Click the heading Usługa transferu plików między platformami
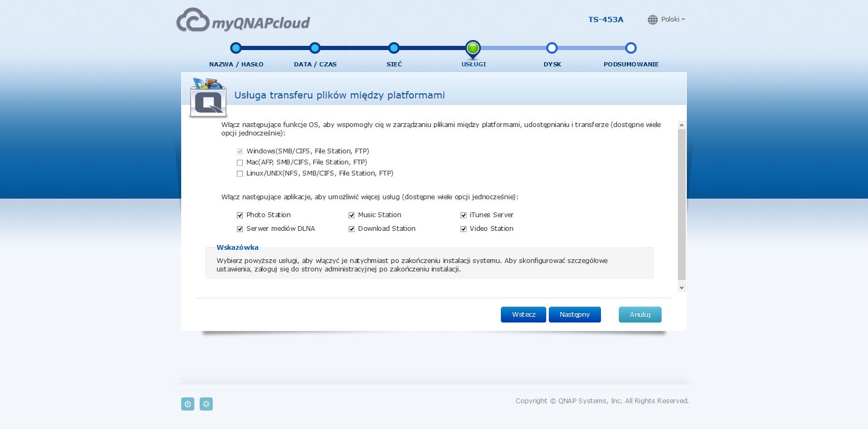This screenshot has width=868, height=429. click(340, 95)
